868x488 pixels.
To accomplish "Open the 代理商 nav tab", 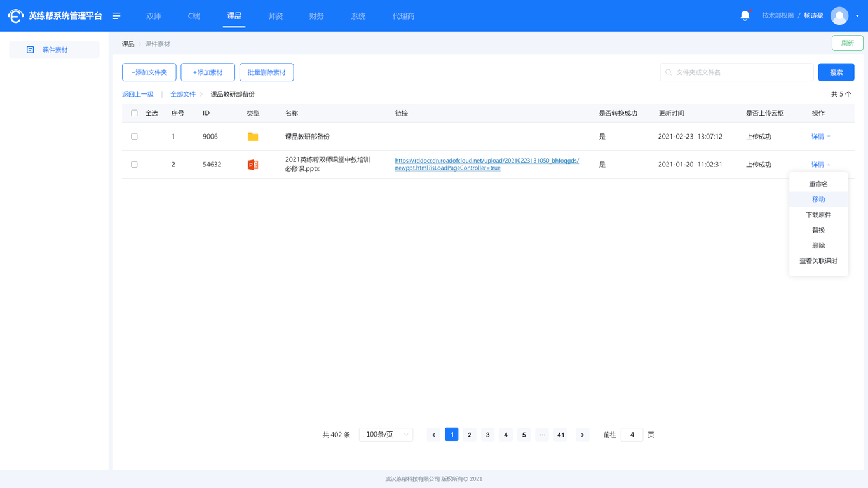I will pos(403,16).
